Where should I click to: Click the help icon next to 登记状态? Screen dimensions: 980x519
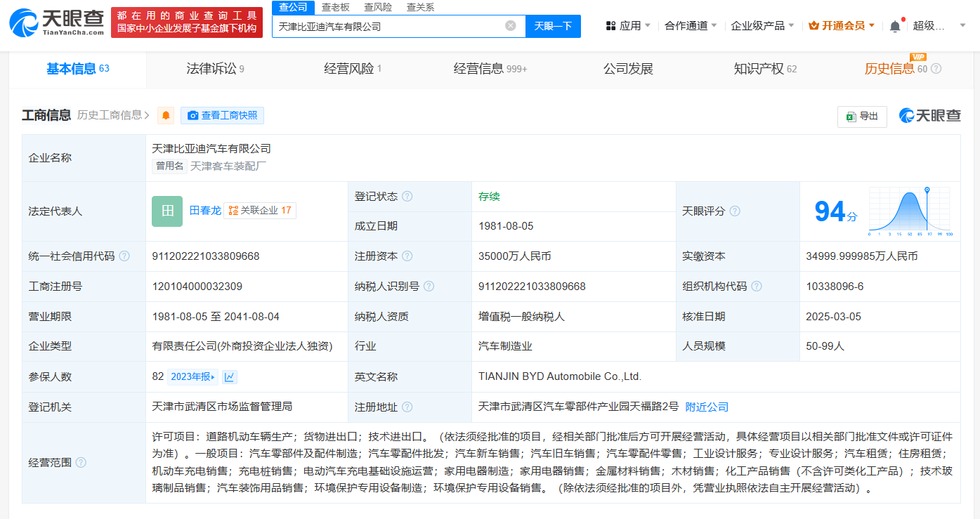(407, 197)
